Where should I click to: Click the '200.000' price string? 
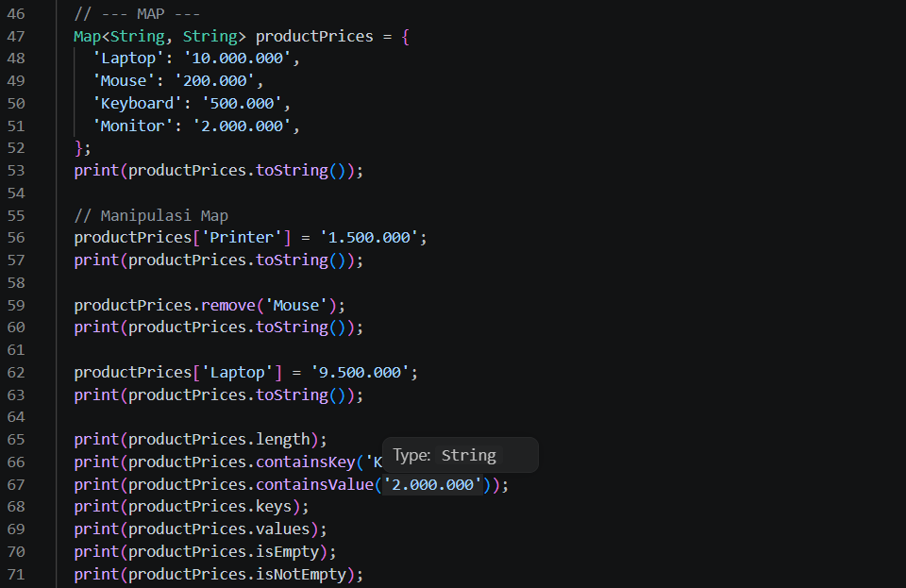(214, 81)
